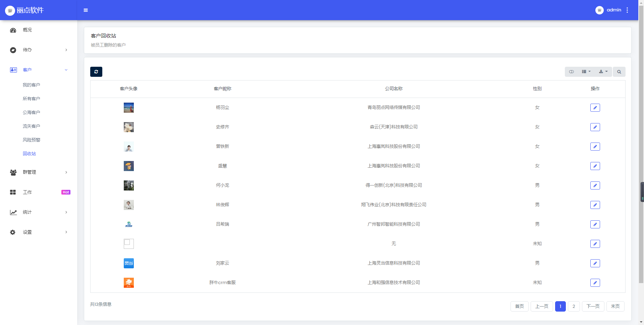Select 回收站 submenu item

(x=30, y=154)
